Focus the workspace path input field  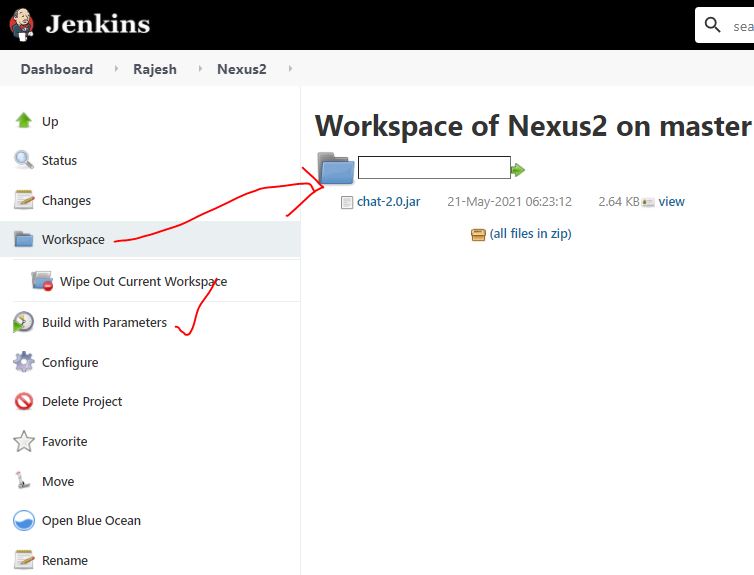click(x=434, y=167)
